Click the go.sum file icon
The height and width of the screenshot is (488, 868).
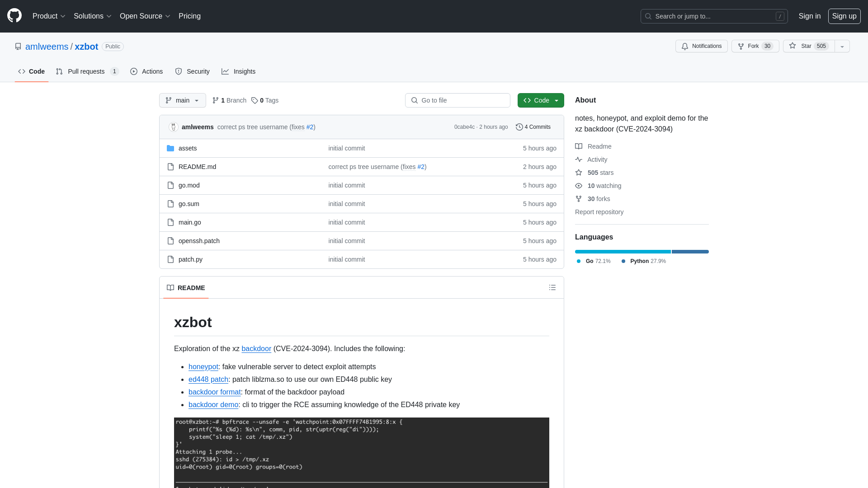click(x=170, y=204)
